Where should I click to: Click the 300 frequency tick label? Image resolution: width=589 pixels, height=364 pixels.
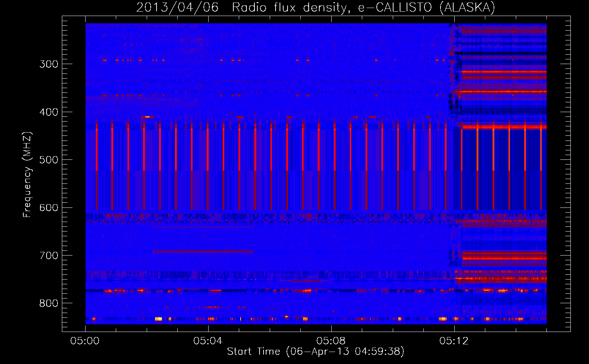(x=49, y=64)
